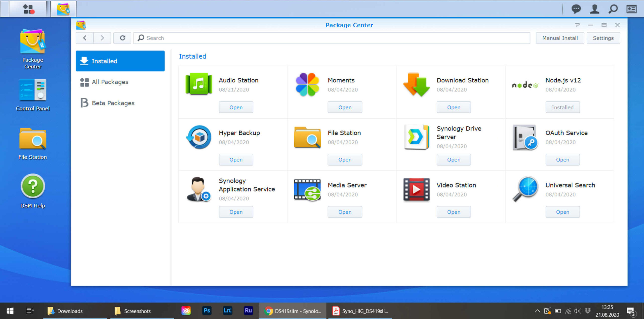Open Synology Drive Server via Open button

click(x=454, y=160)
